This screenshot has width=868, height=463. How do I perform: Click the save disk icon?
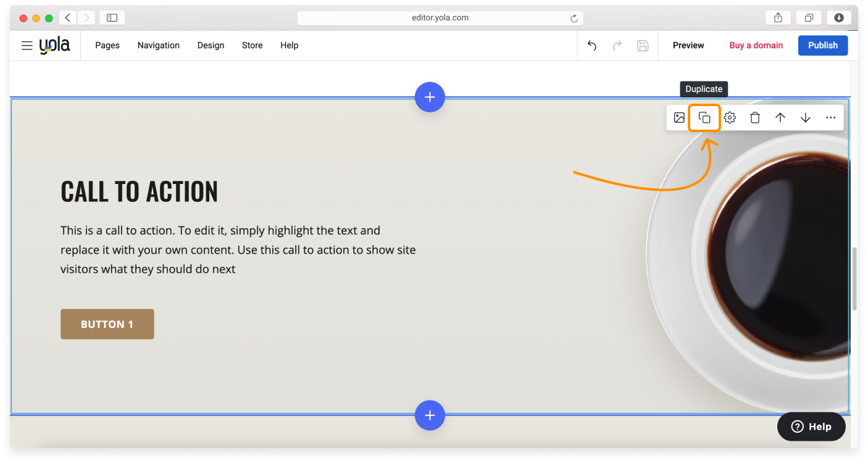pyautogui.click(x=643, y=46)
